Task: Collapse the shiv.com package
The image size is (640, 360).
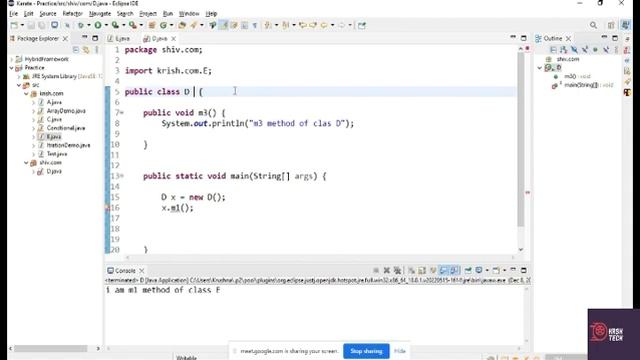Action: 26,162
